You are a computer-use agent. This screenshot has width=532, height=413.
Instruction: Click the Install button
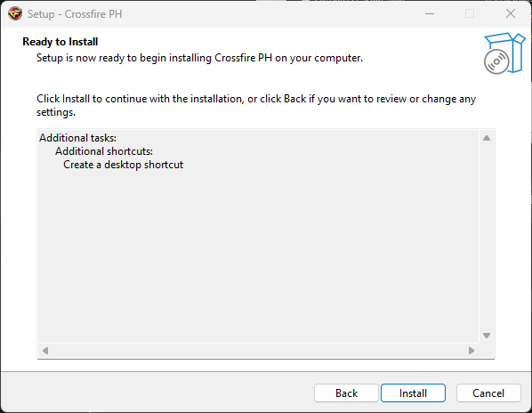(413, 393)
